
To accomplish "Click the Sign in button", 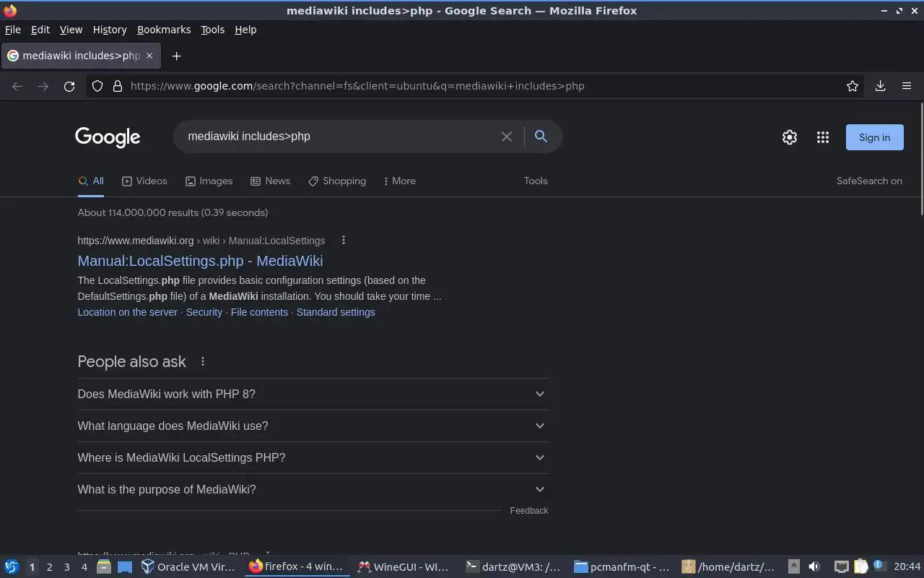I will 874,137.
